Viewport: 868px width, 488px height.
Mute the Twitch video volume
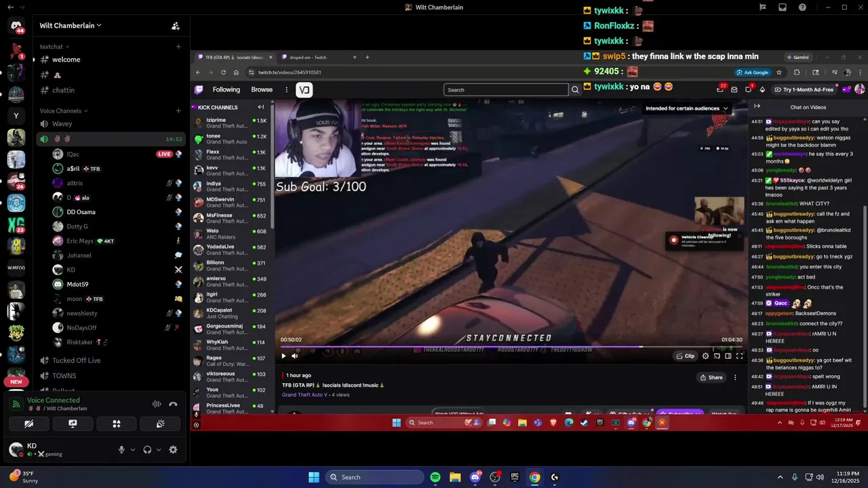294,356
